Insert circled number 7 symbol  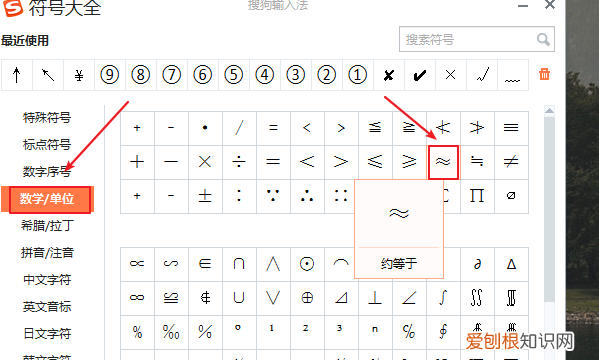click(x=172, y=75)
